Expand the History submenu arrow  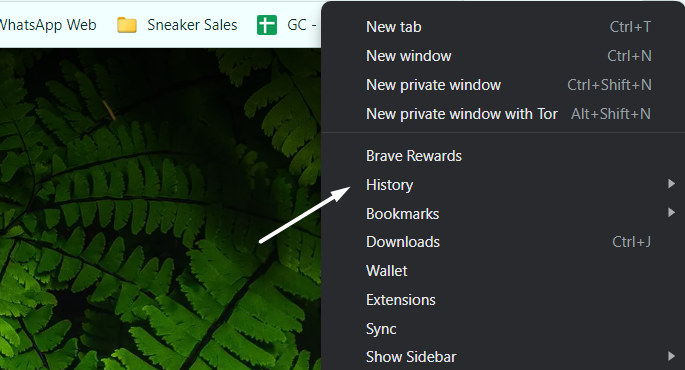(671, 183)
